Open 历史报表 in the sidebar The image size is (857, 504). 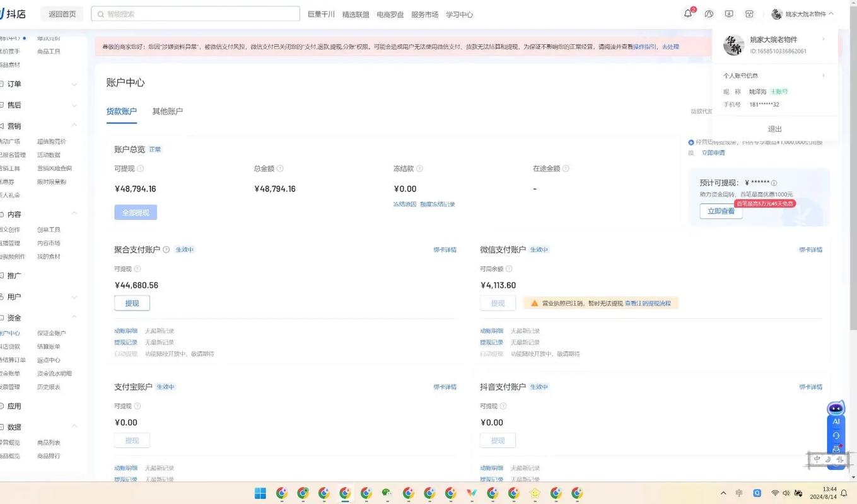coord(49,387)
